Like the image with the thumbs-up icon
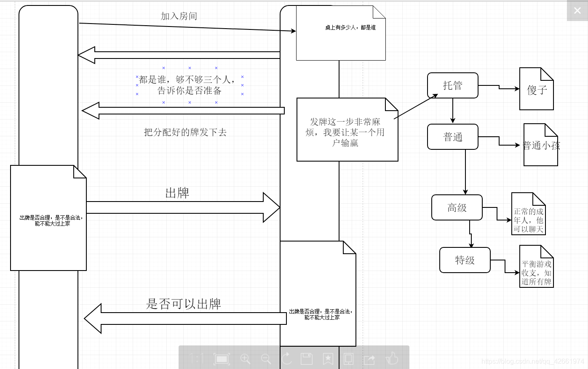The height and width of the screenshot is (369, 588). pyautogui.click(x=392, y=358)
